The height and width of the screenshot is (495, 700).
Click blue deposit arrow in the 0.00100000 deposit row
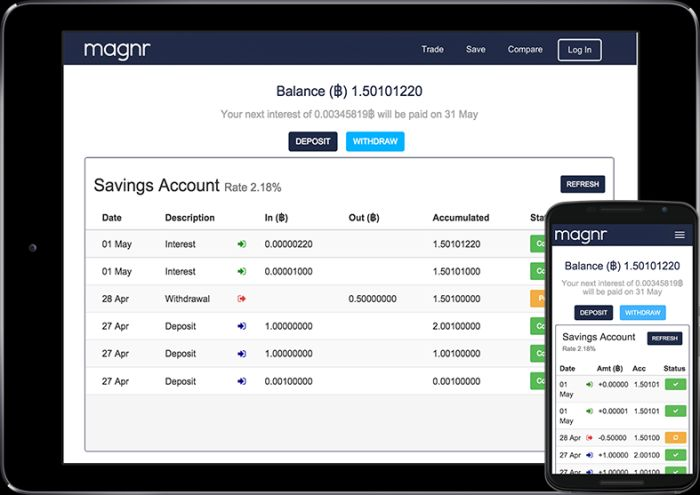(x=242, y=381)
